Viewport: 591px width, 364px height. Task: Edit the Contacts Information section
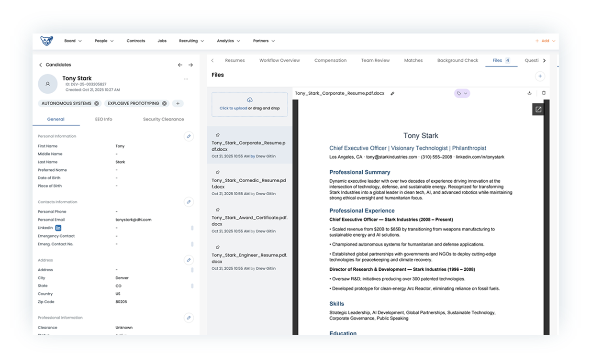pos(189,202)
